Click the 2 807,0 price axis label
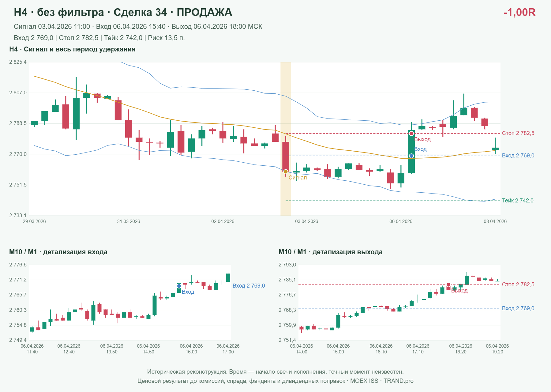The height and width of the screenshot is (392, 551). pyautogui.click(x=18, y=93)
